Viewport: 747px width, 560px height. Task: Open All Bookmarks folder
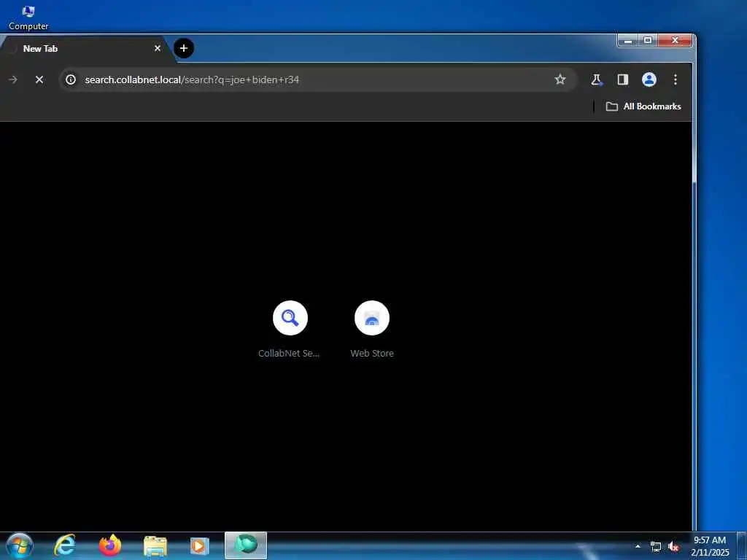click(643, 106)
